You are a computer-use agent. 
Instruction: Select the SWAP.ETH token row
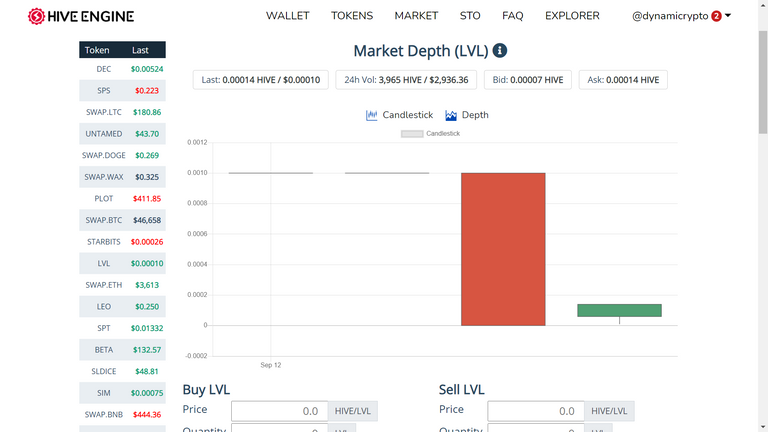click(x=122, y=285)
